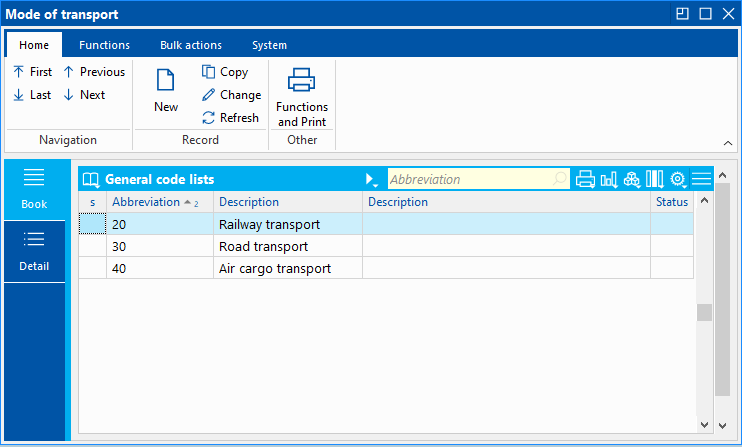Image resolution: width=742 pixels, height=447 pixels.
Task: Open the hamburger menu in grid header
Action: [x=701, y=179]
